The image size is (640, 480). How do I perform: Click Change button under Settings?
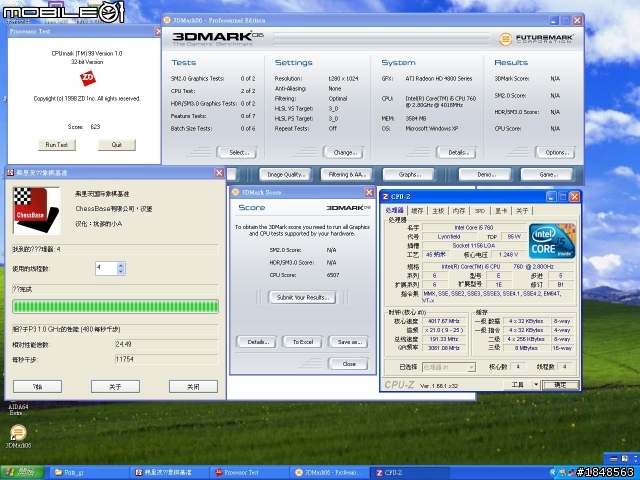tap(343, 152)
